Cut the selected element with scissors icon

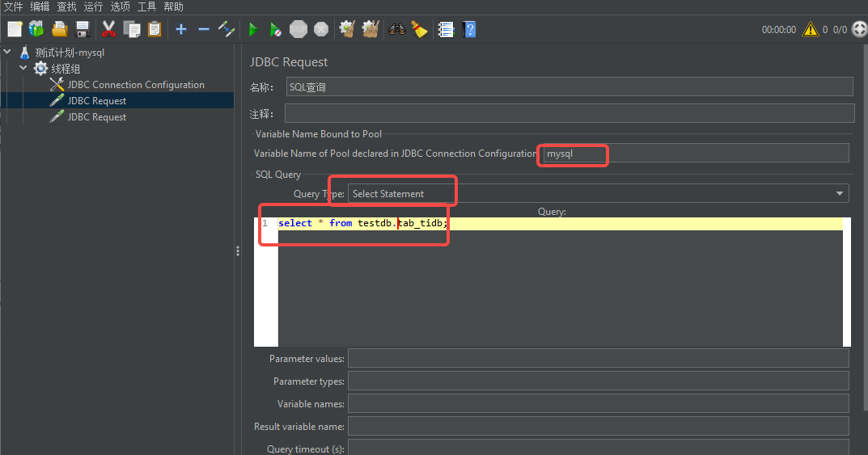click(x=108, y=29)
